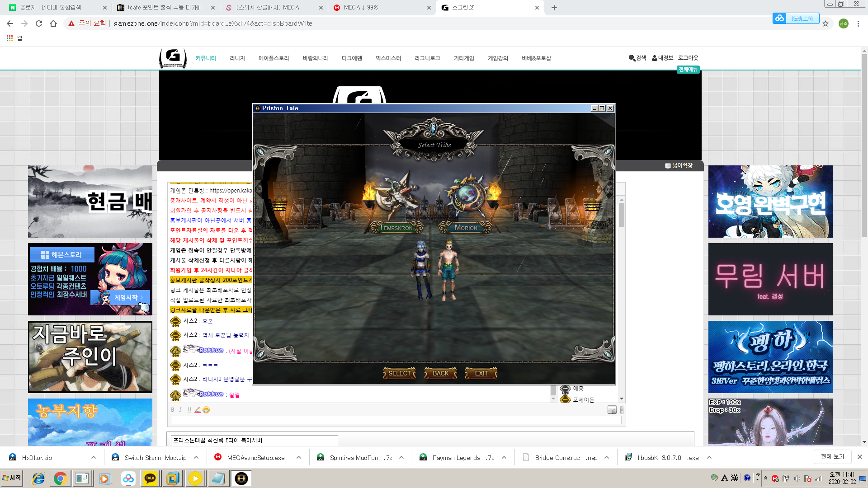Click the cloud upload extension button
Viewport: 868px width, 488px height.
[x=796, y=18]
